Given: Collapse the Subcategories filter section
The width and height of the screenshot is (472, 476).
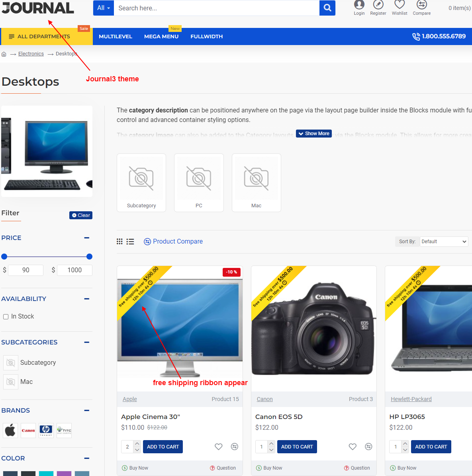Looking at the screenshot, I should 87,342.
